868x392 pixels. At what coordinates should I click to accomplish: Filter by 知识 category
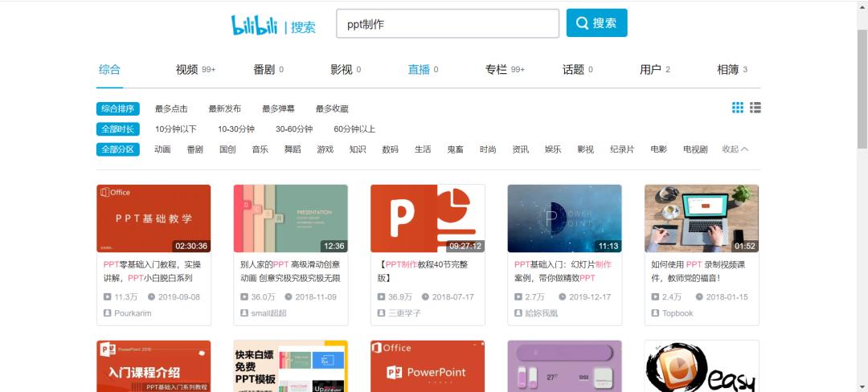pos(358,149)
